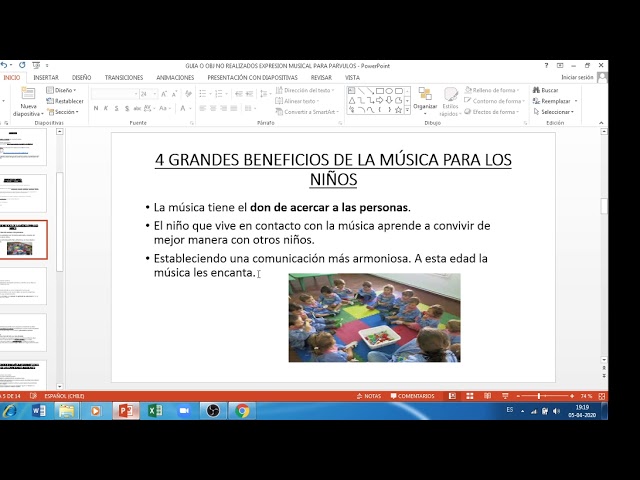Toggle justify text alignment
The width and height of the screenshot is (640, 480).
(233, 108)
